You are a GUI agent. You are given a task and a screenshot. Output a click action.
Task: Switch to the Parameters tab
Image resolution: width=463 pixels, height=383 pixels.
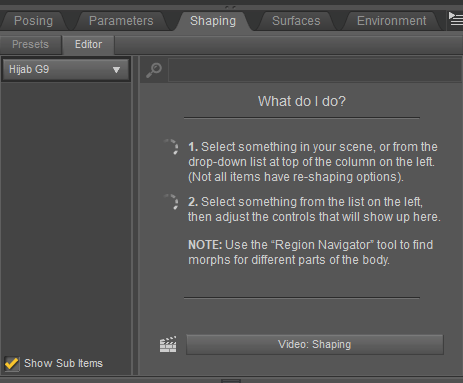(x=121, y=21)
